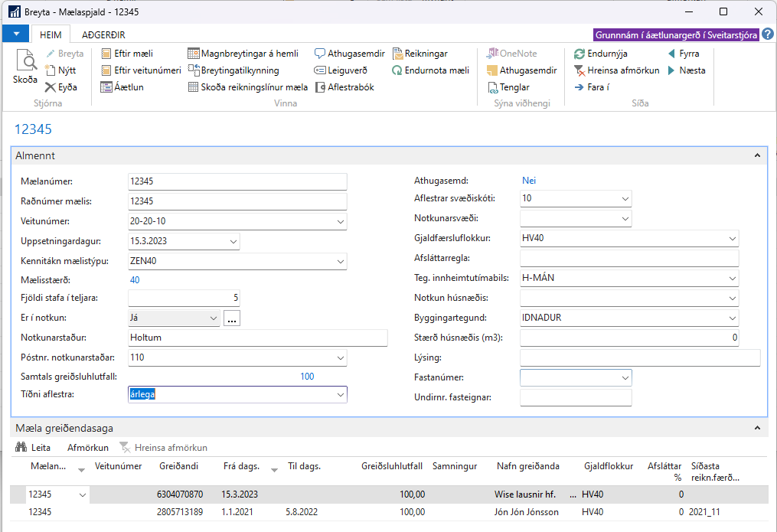Click the Eyða delete icon
777x532 pixels.
click(51, 87)
